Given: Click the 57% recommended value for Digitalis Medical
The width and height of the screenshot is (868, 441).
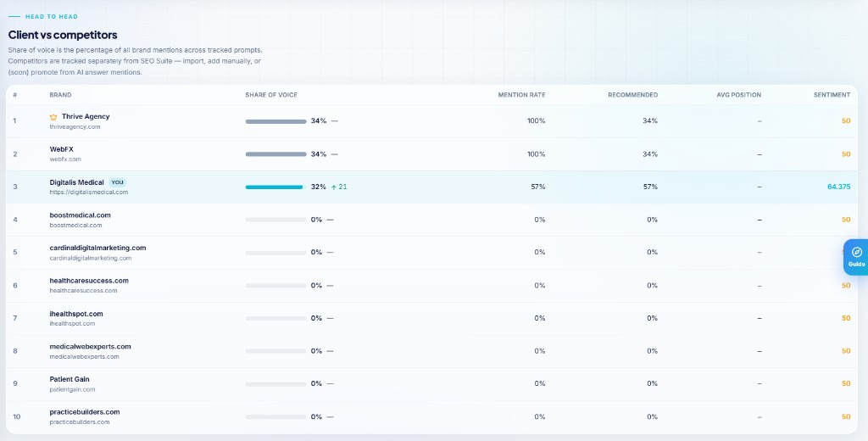Looking at the screenshot, I should click(x=650, y=187).
